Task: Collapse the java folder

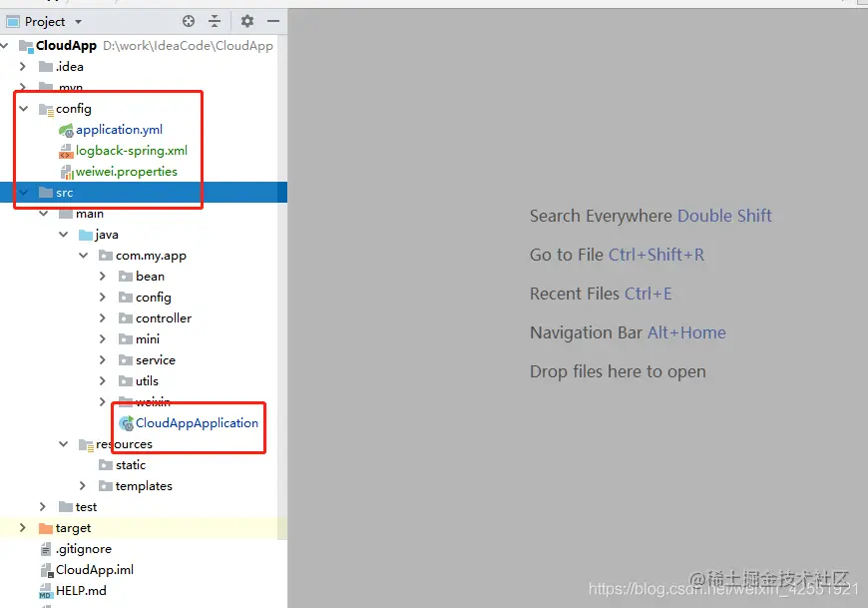Action: point(63,235)
